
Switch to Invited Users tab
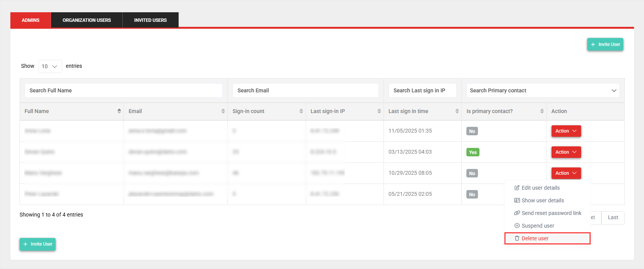[x=150, y=20]
